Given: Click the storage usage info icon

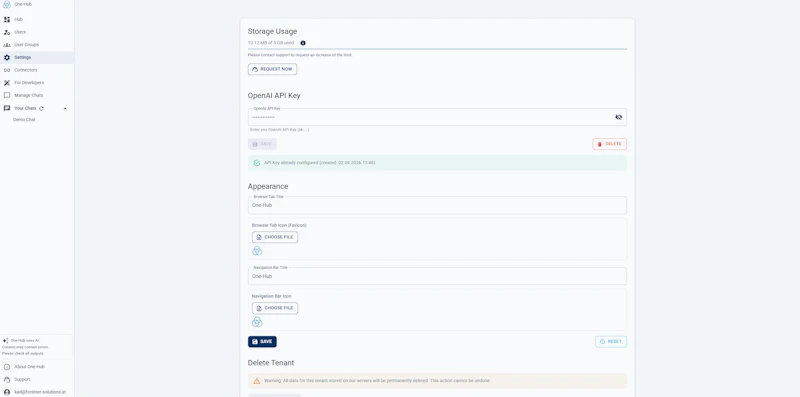Looking at the screenshot, I should pos(303,43).
